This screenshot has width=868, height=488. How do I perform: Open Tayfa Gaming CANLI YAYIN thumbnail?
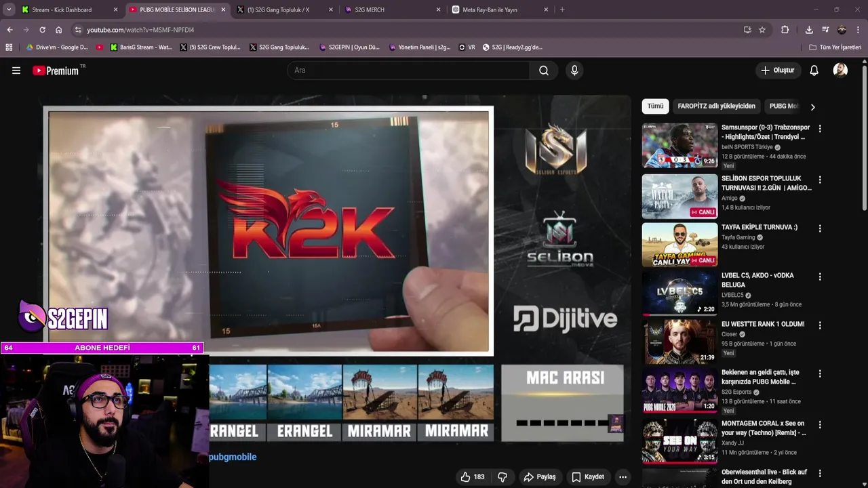pos(679,245)
